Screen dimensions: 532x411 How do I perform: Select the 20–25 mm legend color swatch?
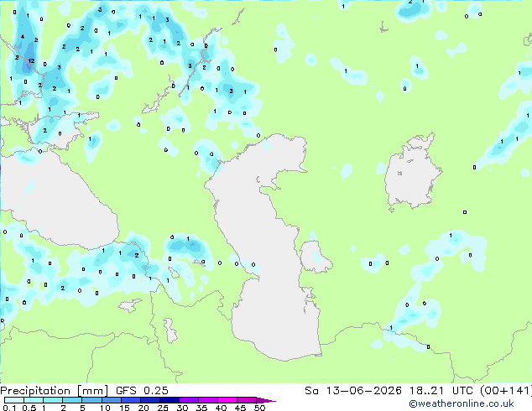[x=149, y=400]
